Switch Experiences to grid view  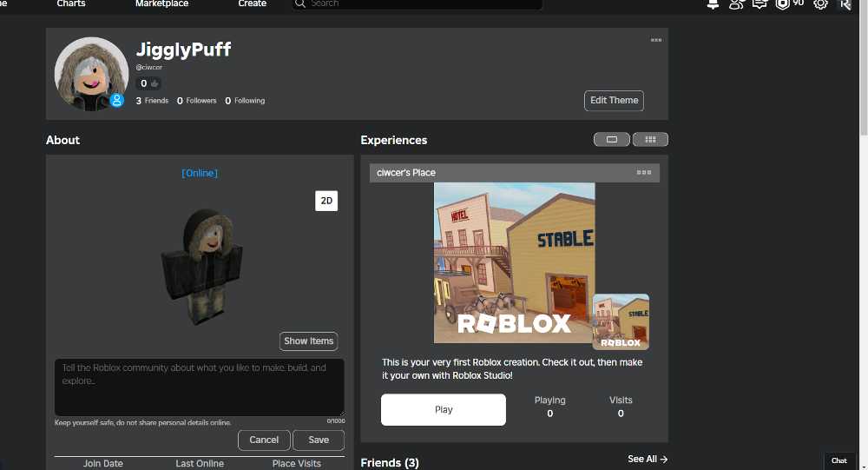click(x=650, y=139)
